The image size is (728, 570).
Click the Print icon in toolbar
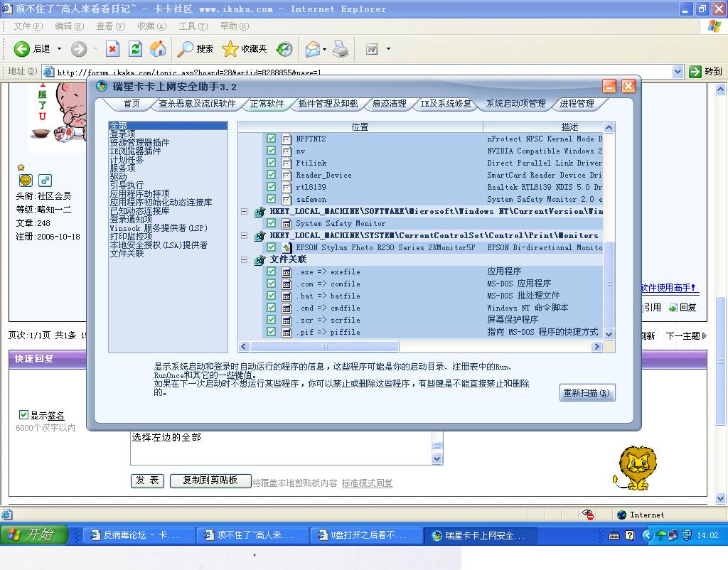coord(341,49)
